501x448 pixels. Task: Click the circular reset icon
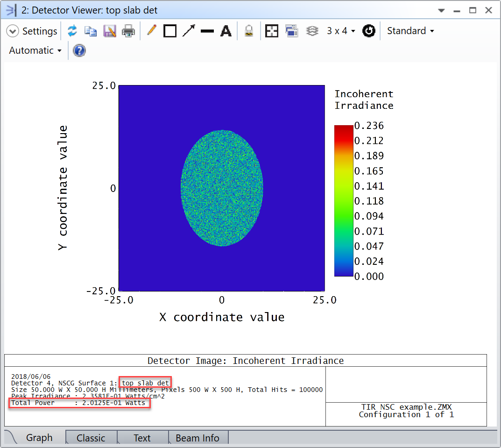point(369,31)
